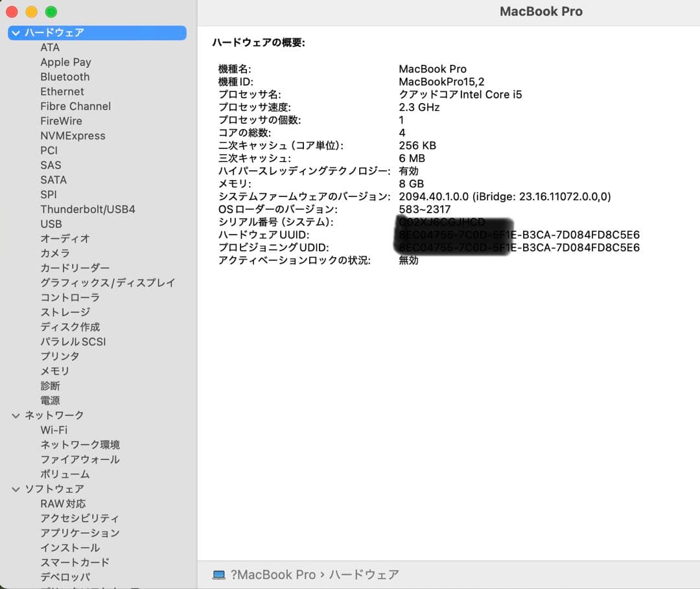
Task: Collapse the ネットワーク section
Action: pos(16,415)
